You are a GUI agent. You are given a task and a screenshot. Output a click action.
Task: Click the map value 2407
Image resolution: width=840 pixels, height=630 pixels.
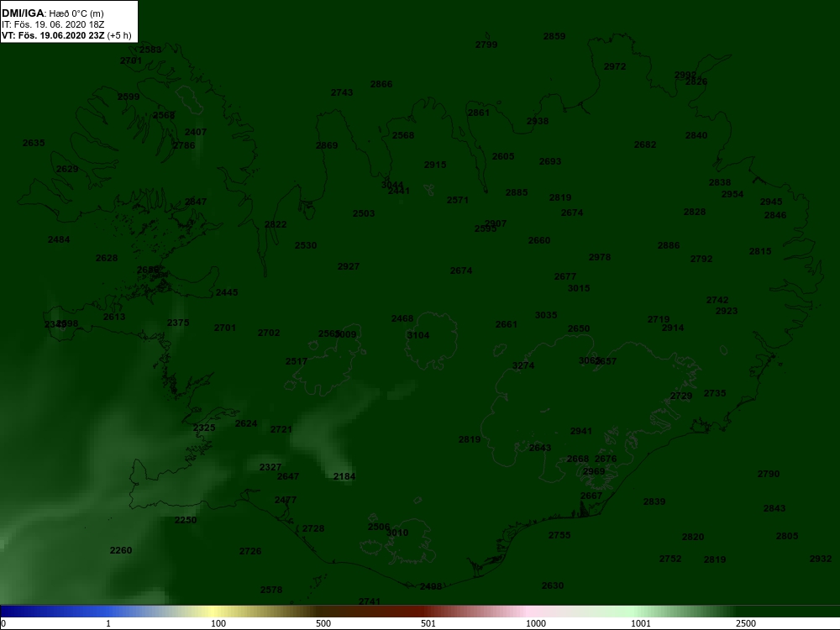(196, 133)
